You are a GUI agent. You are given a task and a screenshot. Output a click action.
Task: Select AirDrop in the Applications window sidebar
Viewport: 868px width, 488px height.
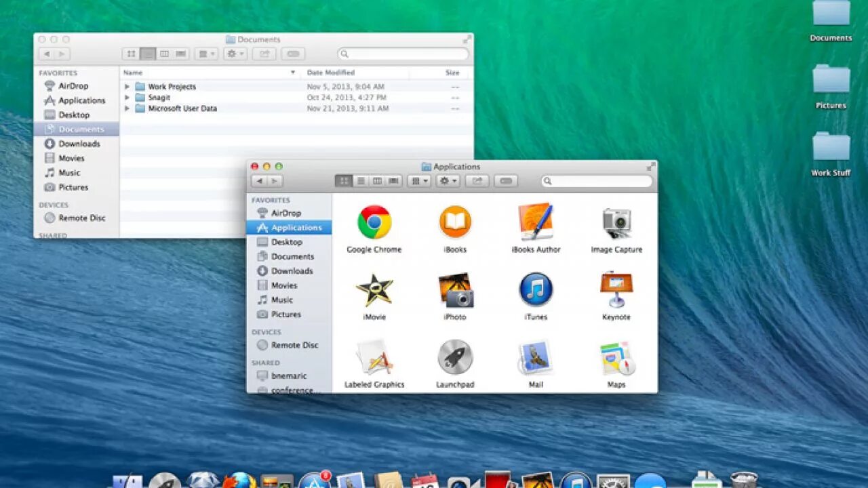click(x=285, y=213)
